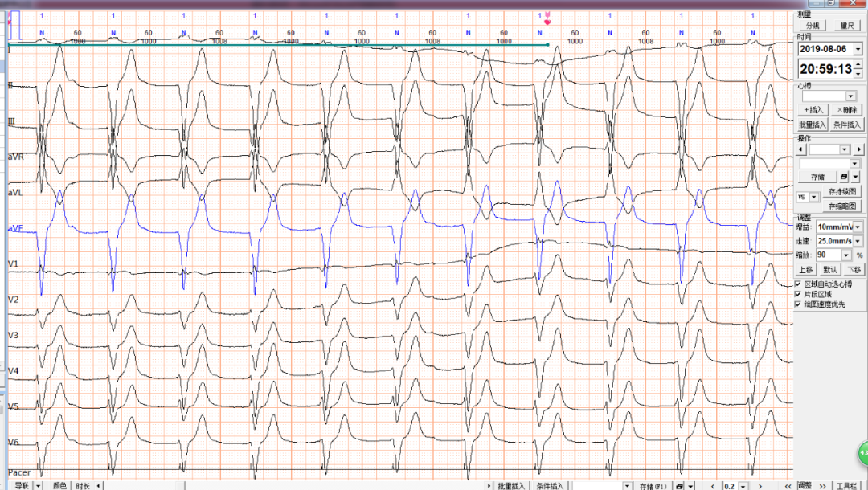Click the 条件插入 button in right panel
The width and height of the screenshot is (868, 490).
point(846,125)
